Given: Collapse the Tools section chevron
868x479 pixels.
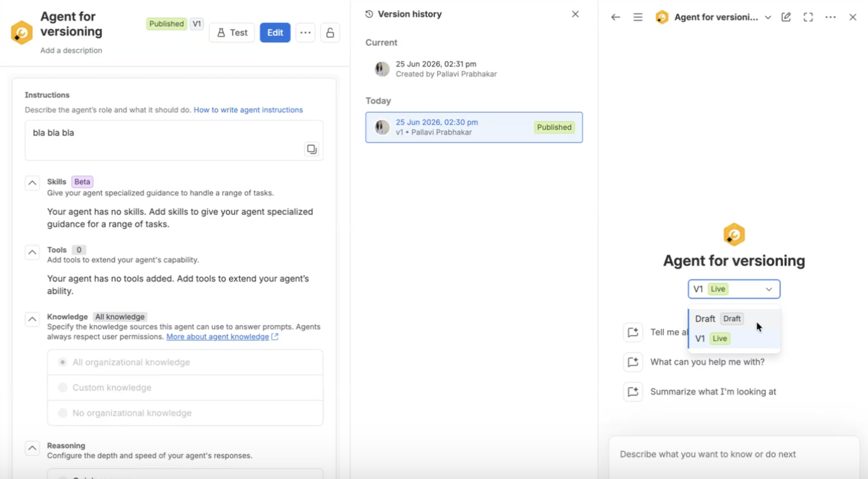Looking at the screenshot, I should click(32, 252).
